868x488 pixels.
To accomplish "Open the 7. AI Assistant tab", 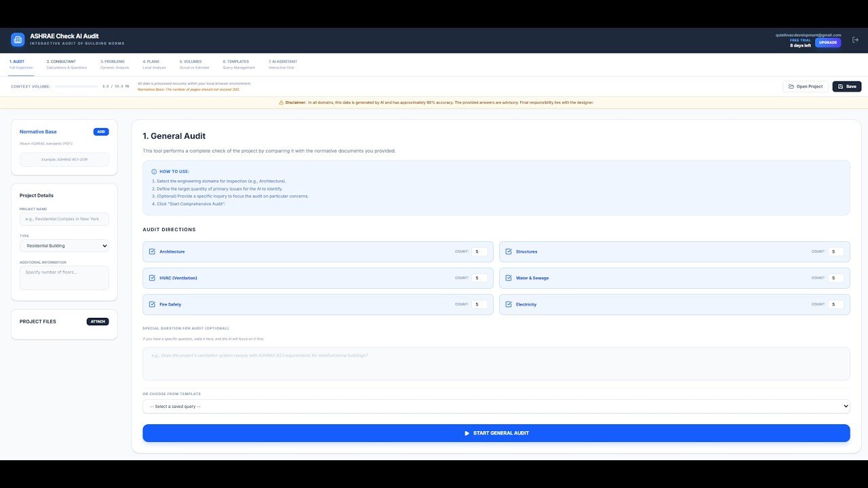I will tap(283, 64).
